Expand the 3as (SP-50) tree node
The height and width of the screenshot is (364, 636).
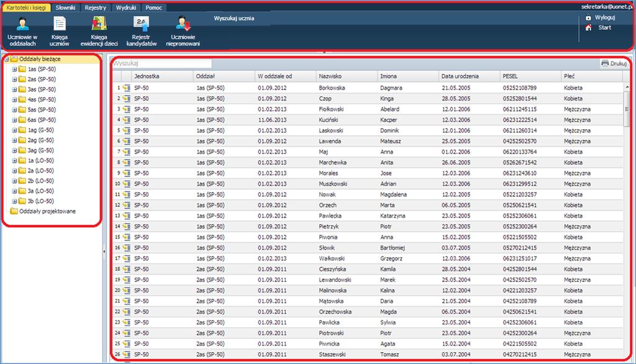(x=14, y=89)
